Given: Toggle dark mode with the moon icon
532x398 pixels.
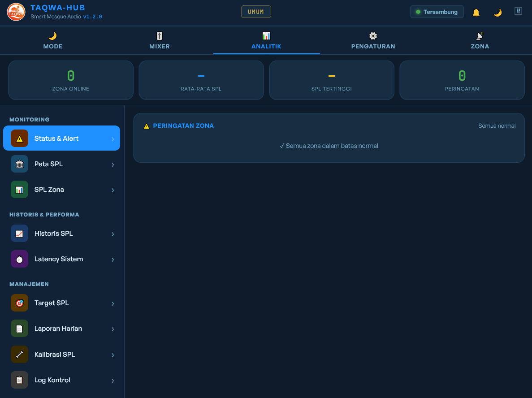Looking at the screenshot, I should 497,13.
